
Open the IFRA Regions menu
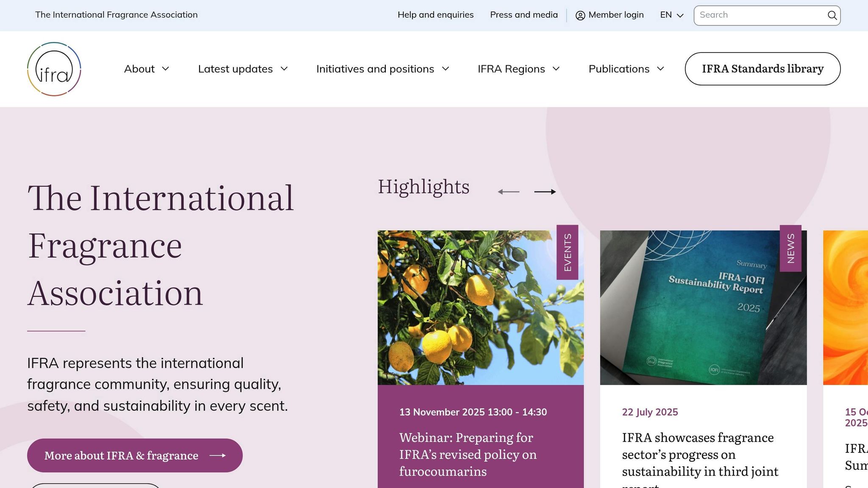click(x=519, y=69)
